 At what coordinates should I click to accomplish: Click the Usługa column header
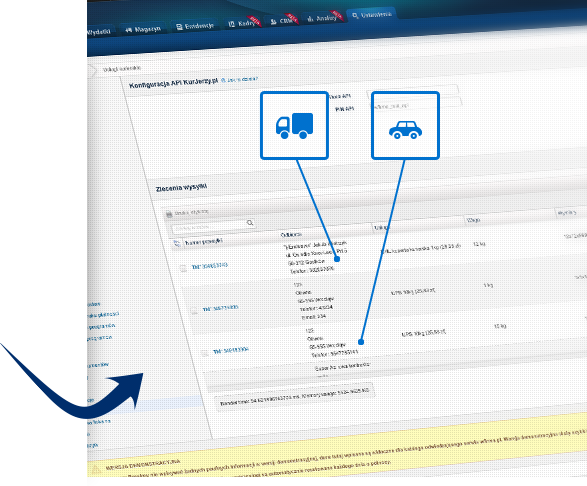pyautogui.click(x=381, y=227)
